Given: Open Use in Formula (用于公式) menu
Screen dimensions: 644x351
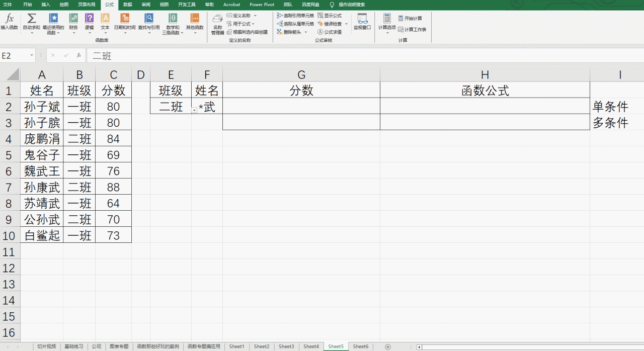Looking at the screenshot, I should point(240,24).
